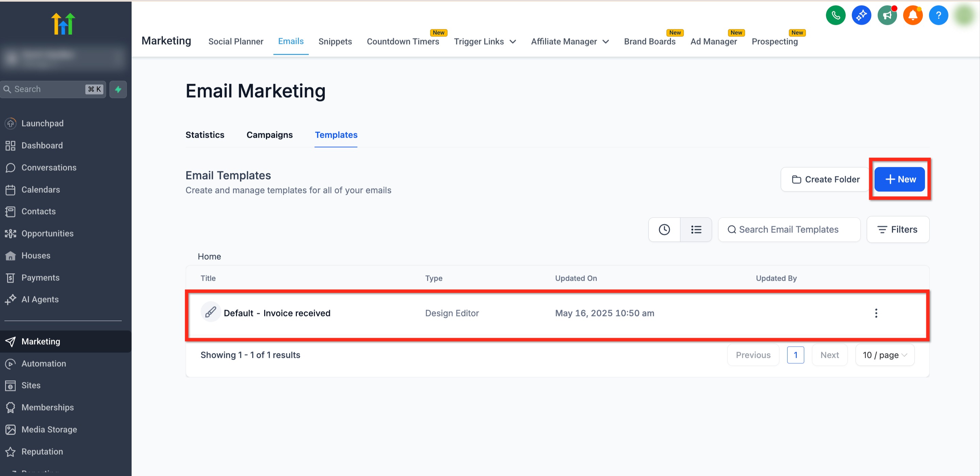Switch to the Campaigns tab
980x476 pixels.
[x=269, y=135]
